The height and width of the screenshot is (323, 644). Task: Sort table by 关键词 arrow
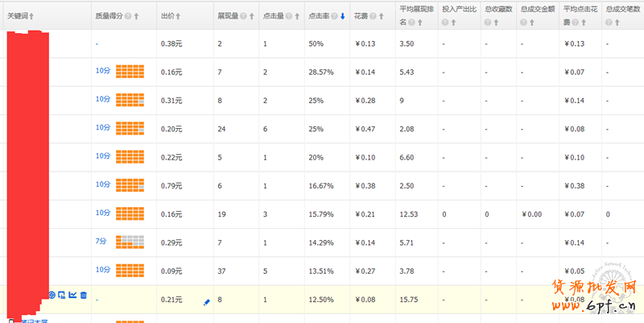coord(32,15)
